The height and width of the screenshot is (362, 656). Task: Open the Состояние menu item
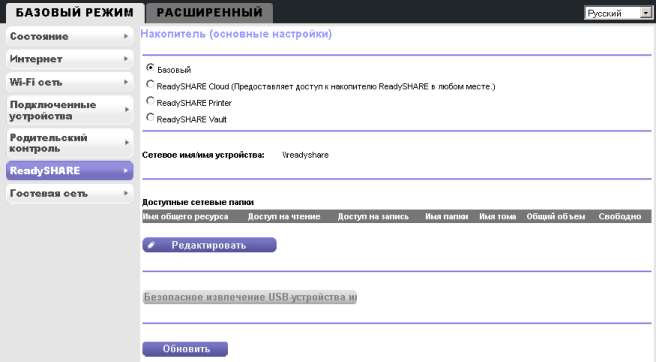pos(69,36)
